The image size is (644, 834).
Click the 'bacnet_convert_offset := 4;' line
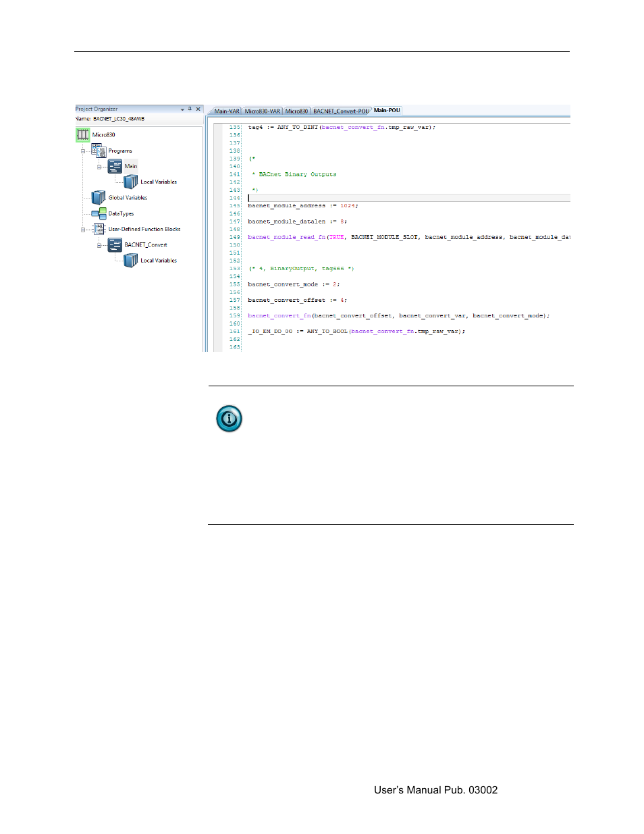point(298,300)
